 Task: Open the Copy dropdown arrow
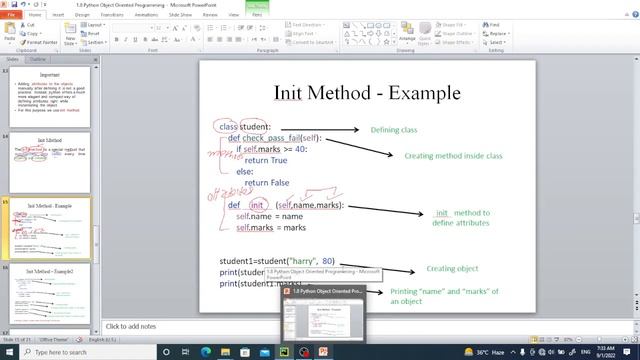[x=40, y=33]
